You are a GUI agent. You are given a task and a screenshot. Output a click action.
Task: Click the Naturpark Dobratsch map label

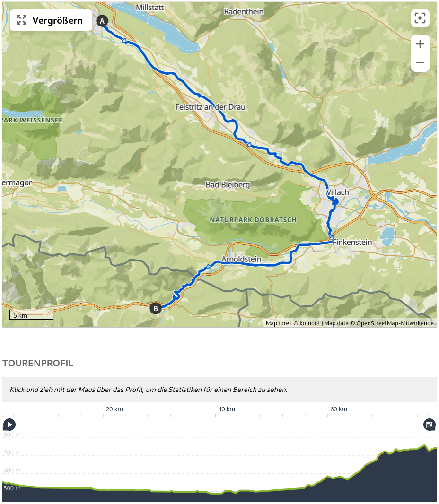pos(253,220)
